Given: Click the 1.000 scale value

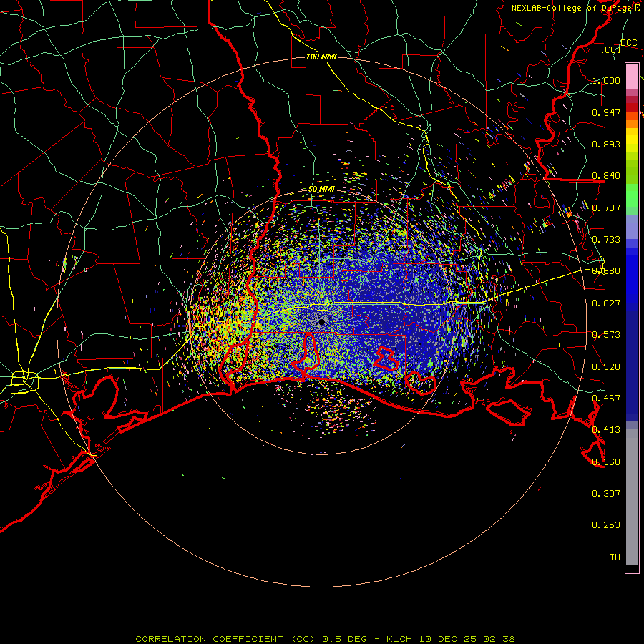Looking at the screenshot, I should coord(606,80).
